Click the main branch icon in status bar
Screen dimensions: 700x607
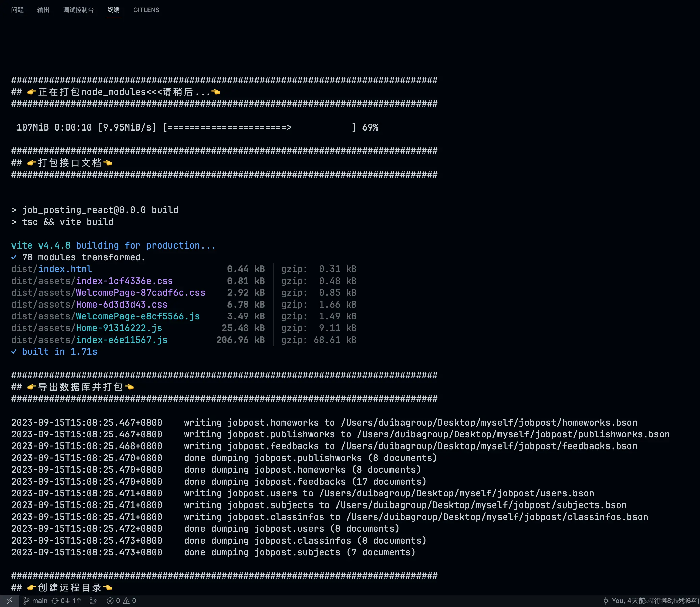pos(26,601)
